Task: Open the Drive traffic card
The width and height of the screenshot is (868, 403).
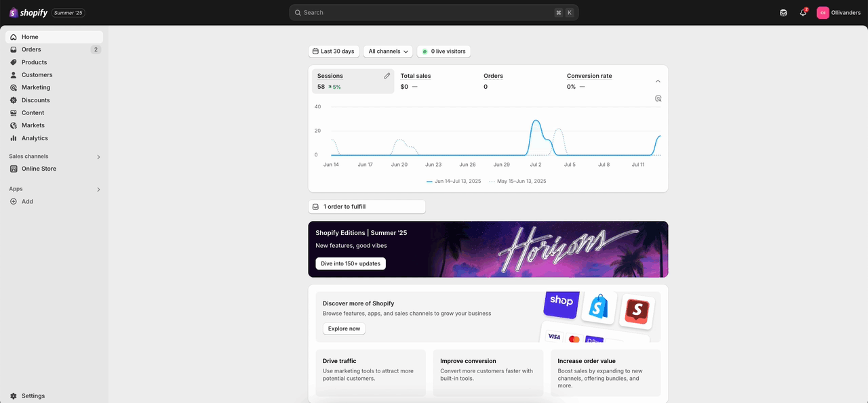Action: coord(370,373)
